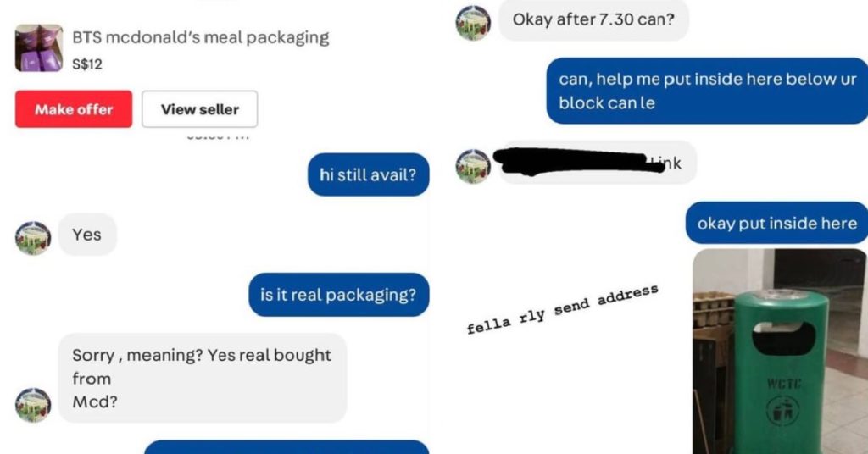This screenshot has width=868, height=454.
Task: Select 'Sorry, meaning? Yes real bought' message
Action: tap(202, 379)
